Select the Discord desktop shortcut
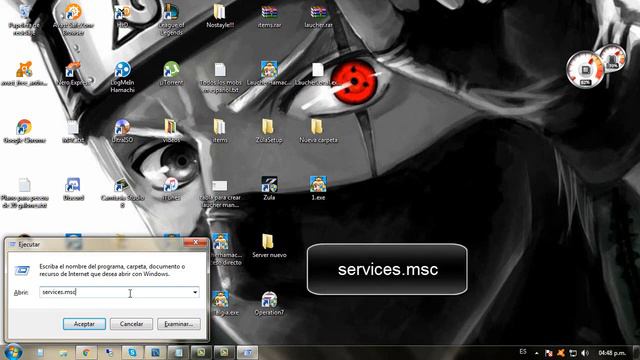Image resolution: width=640 pixels, height=360 pixels. click(73, 189)
